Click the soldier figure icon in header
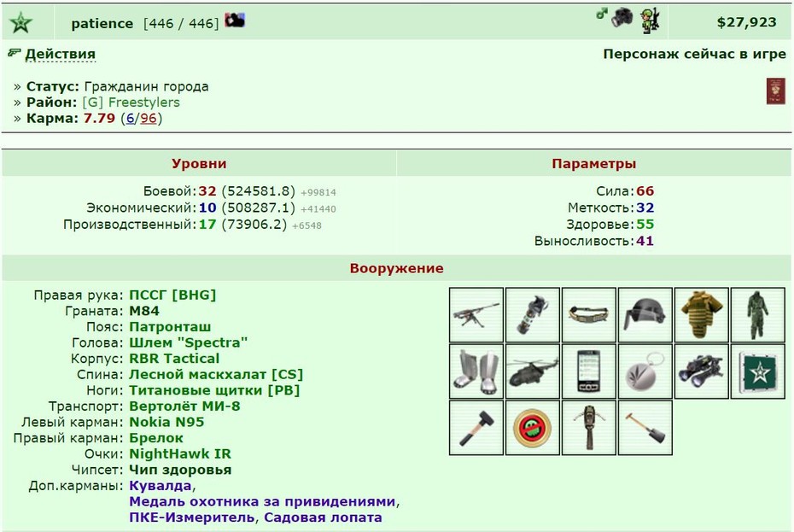 tap(650, 20)
